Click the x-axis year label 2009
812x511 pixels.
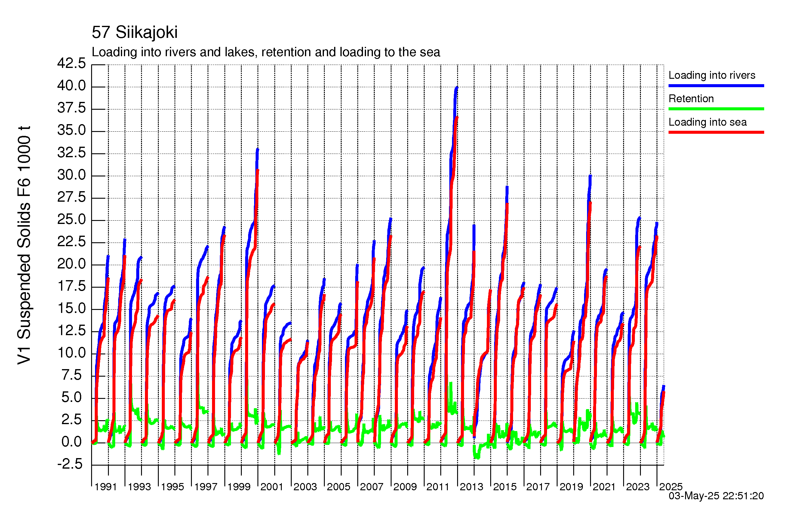click(x=405, y=487)
